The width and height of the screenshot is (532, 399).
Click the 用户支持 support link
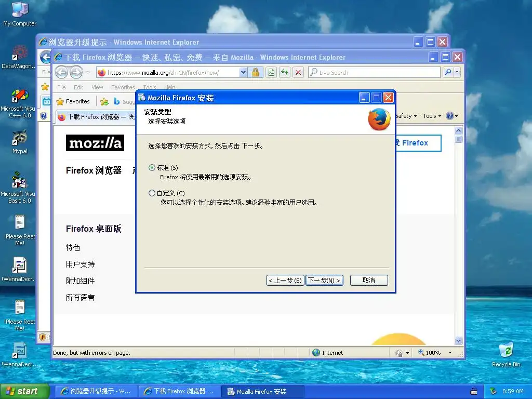[x=80, y=264]
